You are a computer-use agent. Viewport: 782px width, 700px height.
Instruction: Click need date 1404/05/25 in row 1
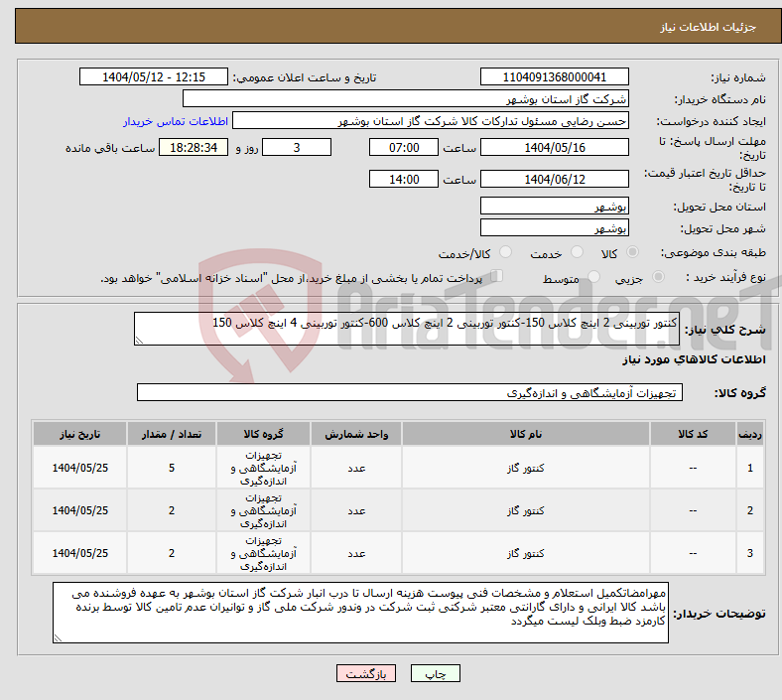(79, 468)
